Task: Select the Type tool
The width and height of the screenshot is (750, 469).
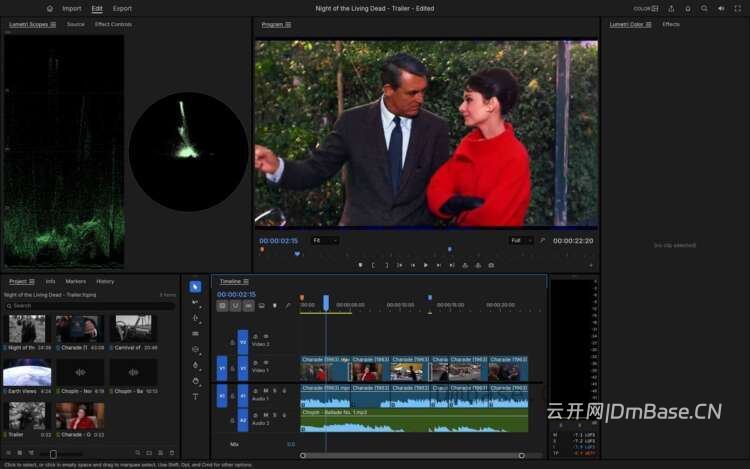Action: (x=195, y=396)
